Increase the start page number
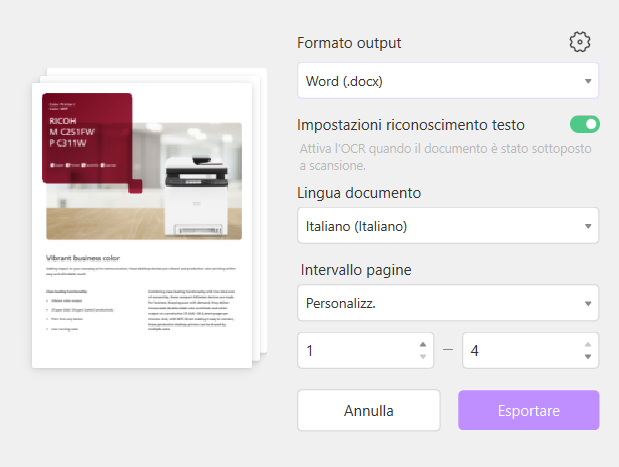 pyautogui.click(x=423, y=344)
